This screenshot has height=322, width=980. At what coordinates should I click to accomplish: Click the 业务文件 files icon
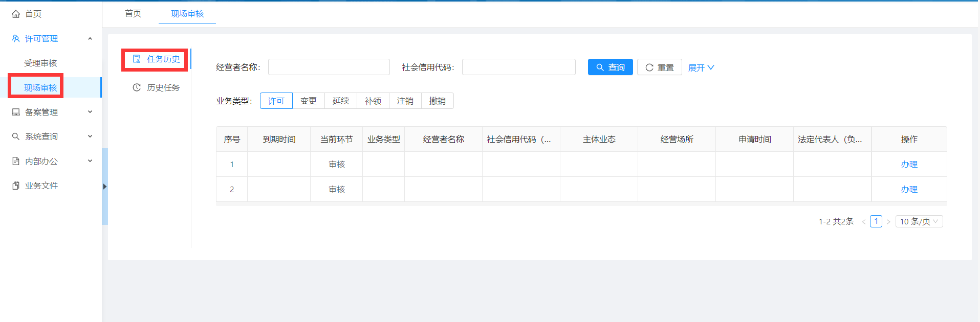point(16,186)
